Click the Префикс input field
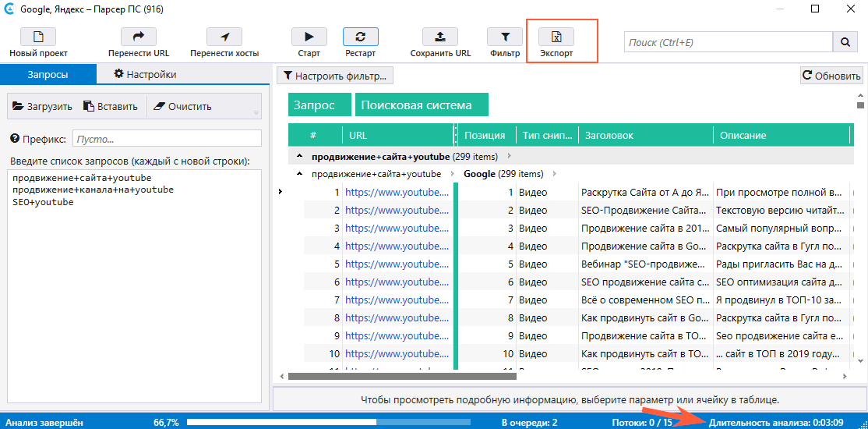 [x=167, y=139]
